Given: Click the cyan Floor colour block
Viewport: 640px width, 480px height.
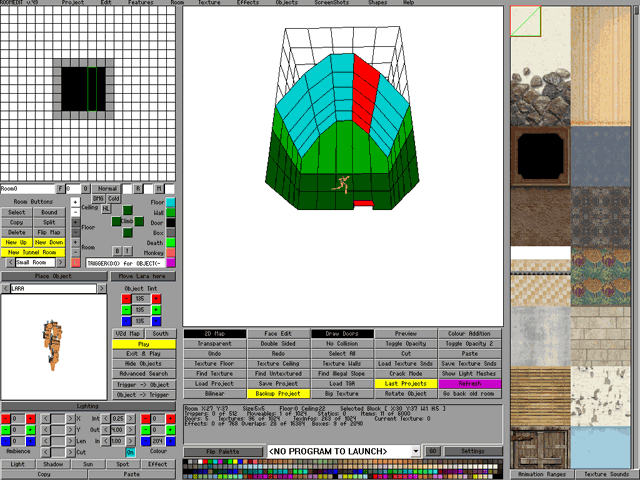Looking at the screenshot, I should click(171, 202).
